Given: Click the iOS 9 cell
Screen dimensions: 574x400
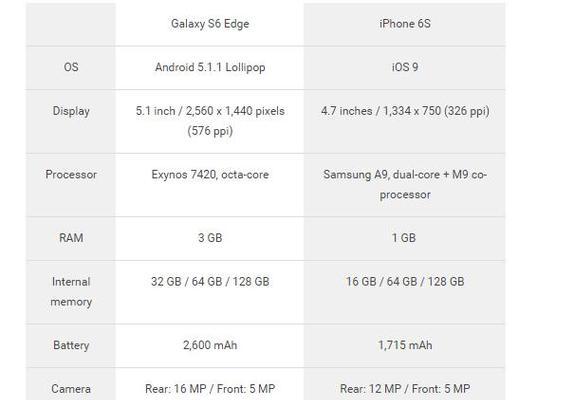Looking at the screenshot, I should (x=405, y=67).
